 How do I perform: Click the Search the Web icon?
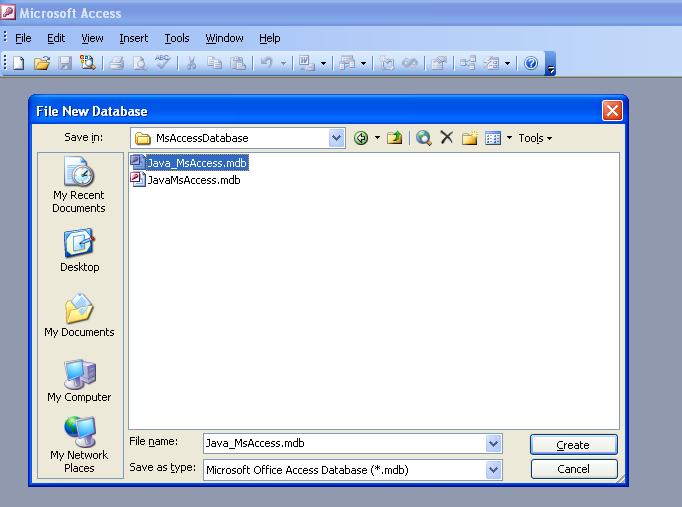(x=424, y=138)
